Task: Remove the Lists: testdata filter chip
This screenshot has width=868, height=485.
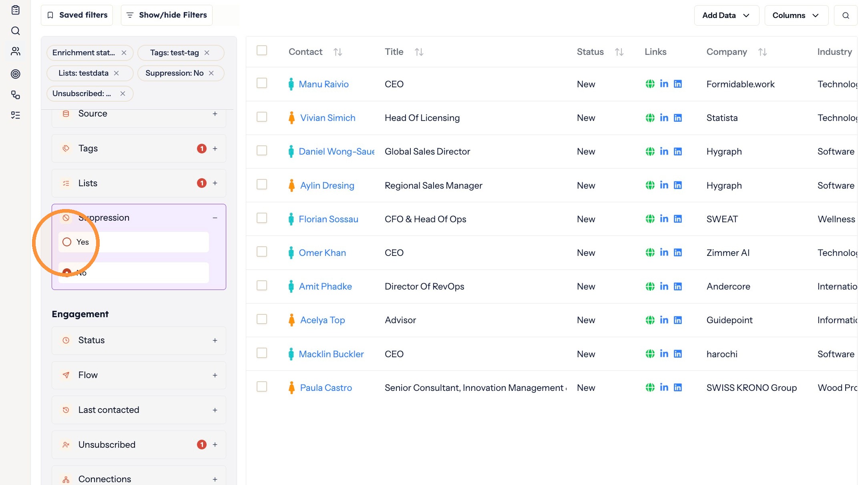Action: click(117, 73)
